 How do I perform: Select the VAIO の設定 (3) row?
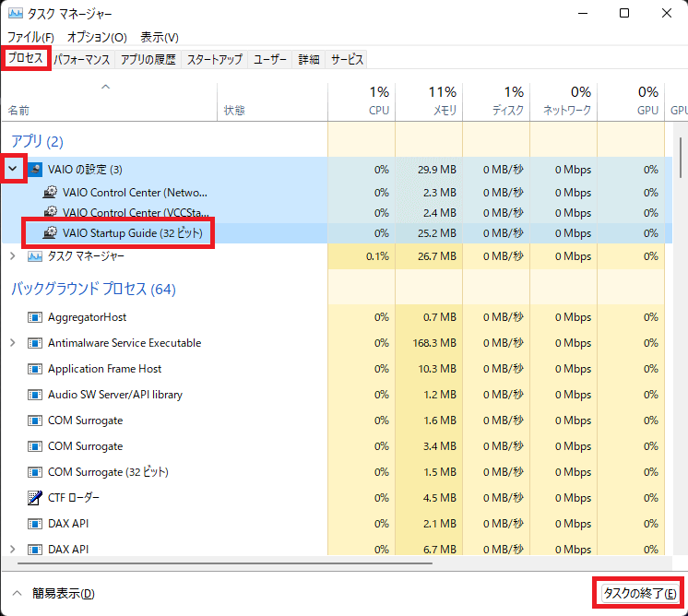pyautogui.click(x=337, y=170)
